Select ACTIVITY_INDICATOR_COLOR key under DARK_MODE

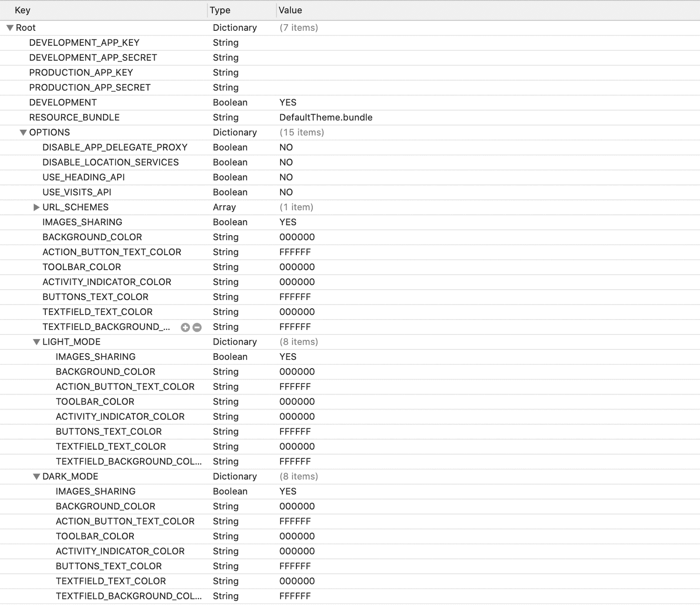click(x=120, y=551)
